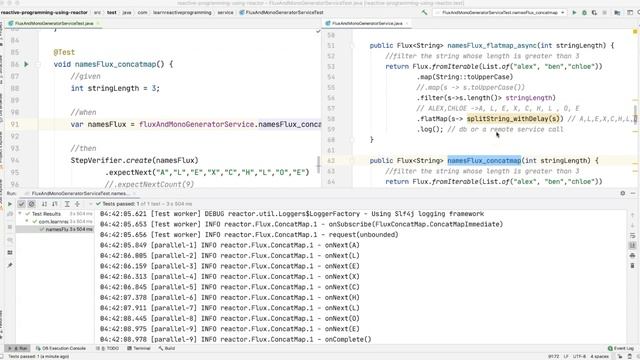Screen dimensions: 640x360
Task: Toggle soft-wrap in the console
Action: pos(632,236)
